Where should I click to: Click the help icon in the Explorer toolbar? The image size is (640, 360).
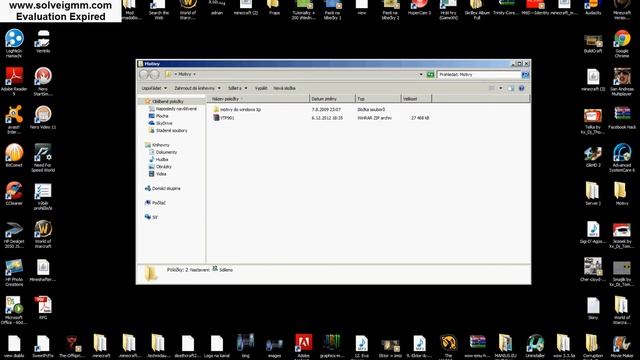tap(521, 88)
